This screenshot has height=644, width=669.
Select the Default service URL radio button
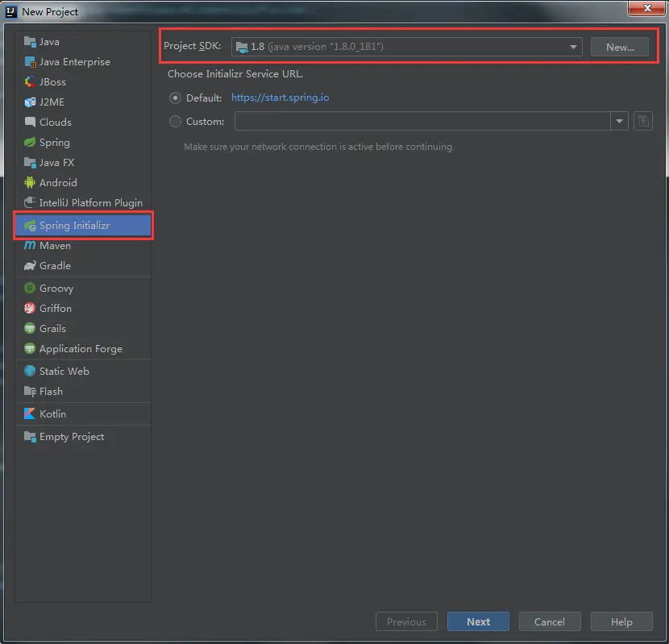click(175, 98)
